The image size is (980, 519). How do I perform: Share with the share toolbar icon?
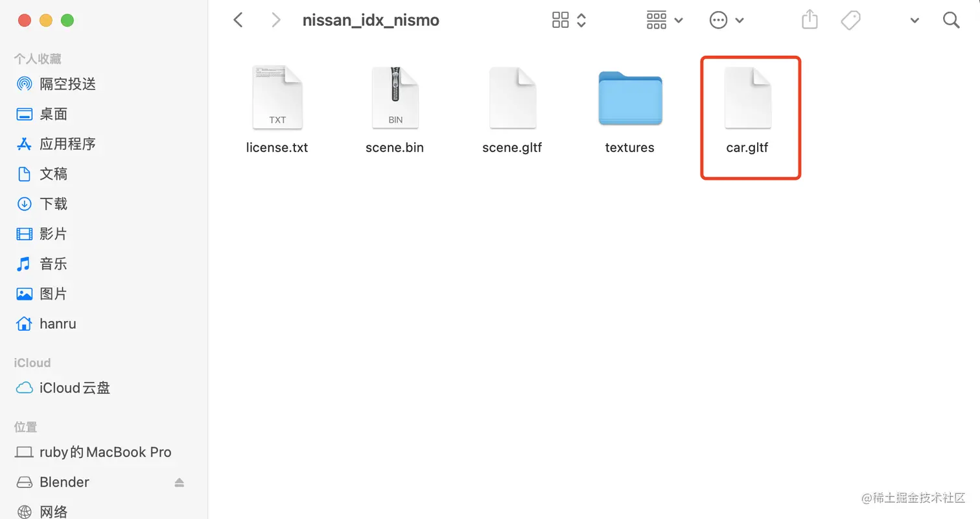pyautogui.click(x=810, y=20)
